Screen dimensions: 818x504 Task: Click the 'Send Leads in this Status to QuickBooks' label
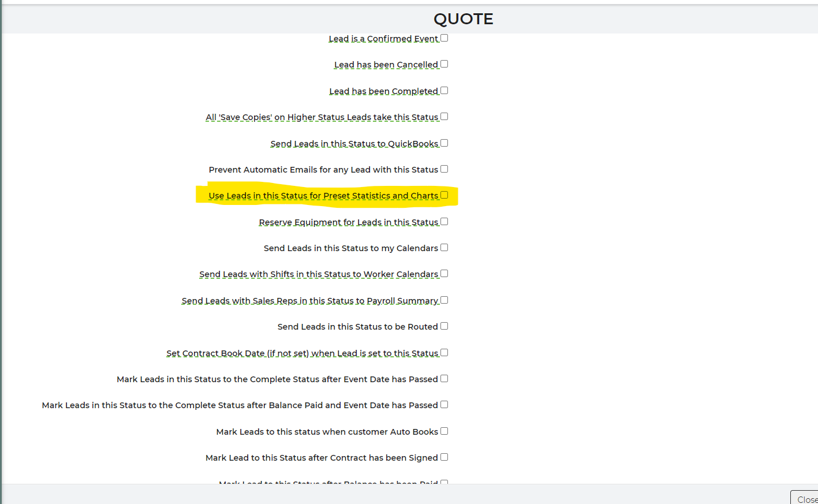(354, 144)
